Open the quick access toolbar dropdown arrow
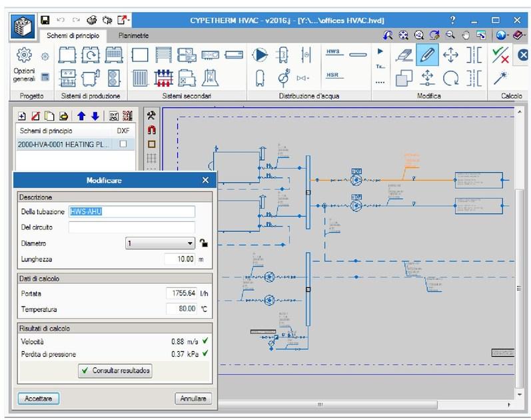The image size is (531, 420). pyautogui.click(x=129, y=20)
